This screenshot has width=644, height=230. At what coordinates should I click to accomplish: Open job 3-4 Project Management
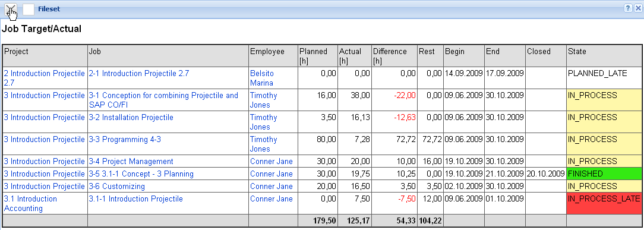pos(131,162)
